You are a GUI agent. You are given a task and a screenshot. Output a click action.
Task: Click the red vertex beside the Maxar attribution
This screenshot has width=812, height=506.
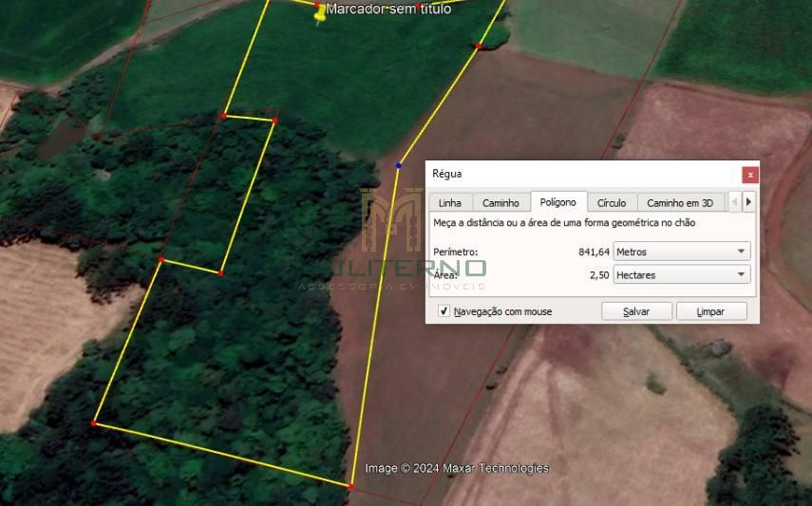(350, 486)
